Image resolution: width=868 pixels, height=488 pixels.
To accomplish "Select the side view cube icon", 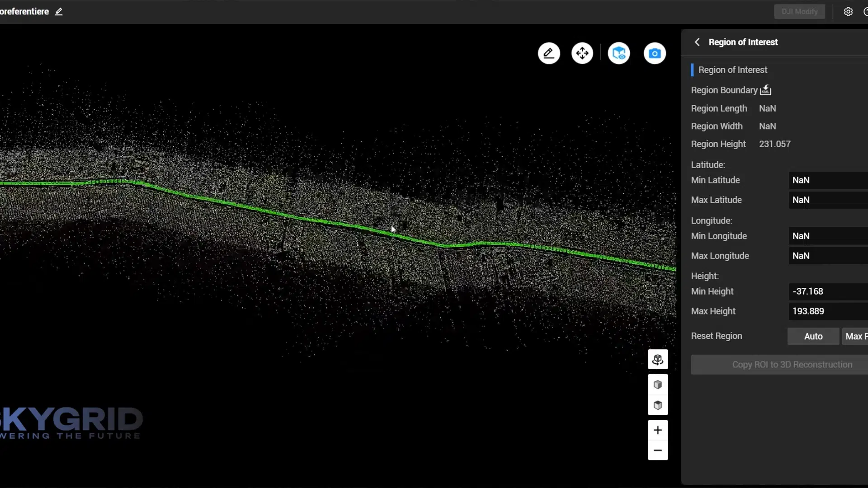I will pyautogui.click(x=658, y=385).
